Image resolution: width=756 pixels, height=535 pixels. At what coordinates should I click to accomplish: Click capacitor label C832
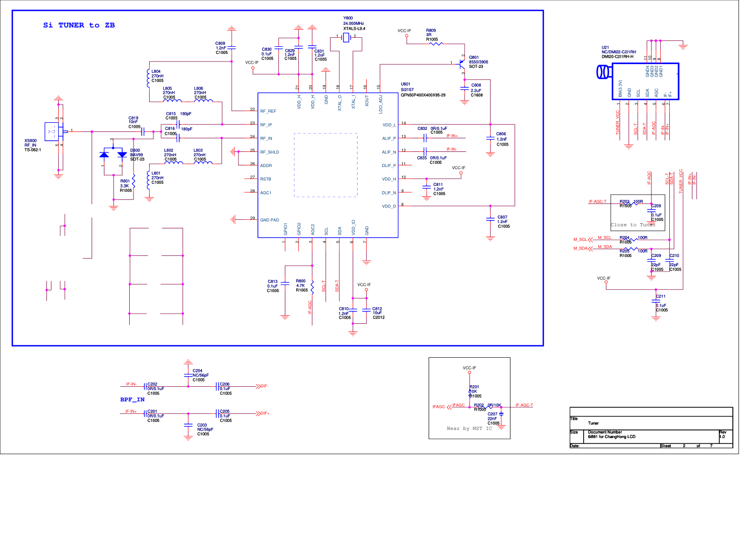[422, 129]
